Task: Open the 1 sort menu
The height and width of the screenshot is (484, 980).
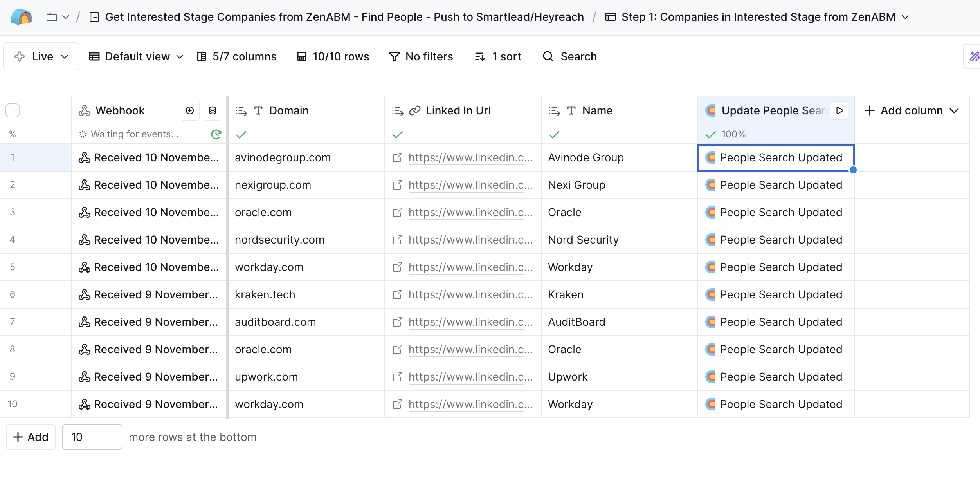Action: pos(497,56)
